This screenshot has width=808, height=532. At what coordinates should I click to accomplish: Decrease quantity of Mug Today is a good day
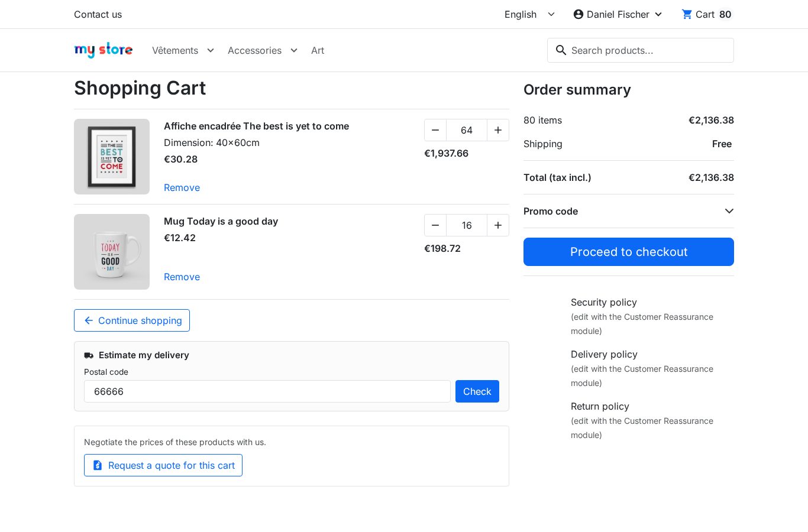(435, 225)
